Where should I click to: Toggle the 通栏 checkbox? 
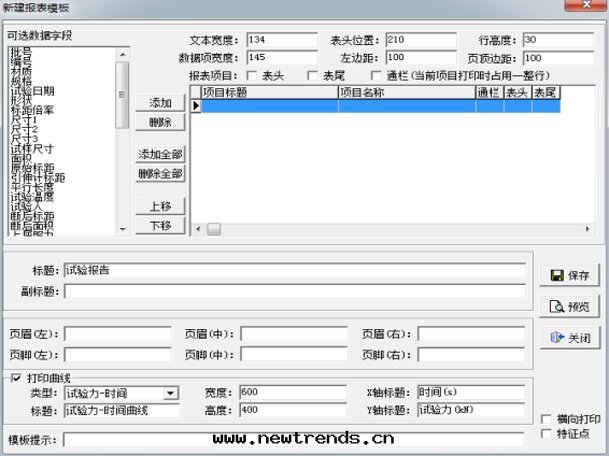(377, 75)
